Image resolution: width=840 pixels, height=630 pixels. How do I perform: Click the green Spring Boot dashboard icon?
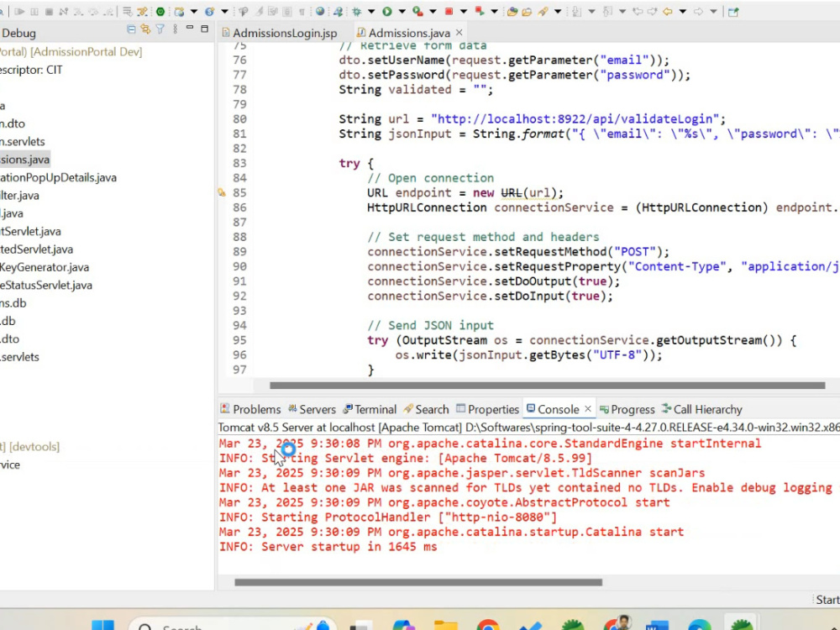coord(160,11)
